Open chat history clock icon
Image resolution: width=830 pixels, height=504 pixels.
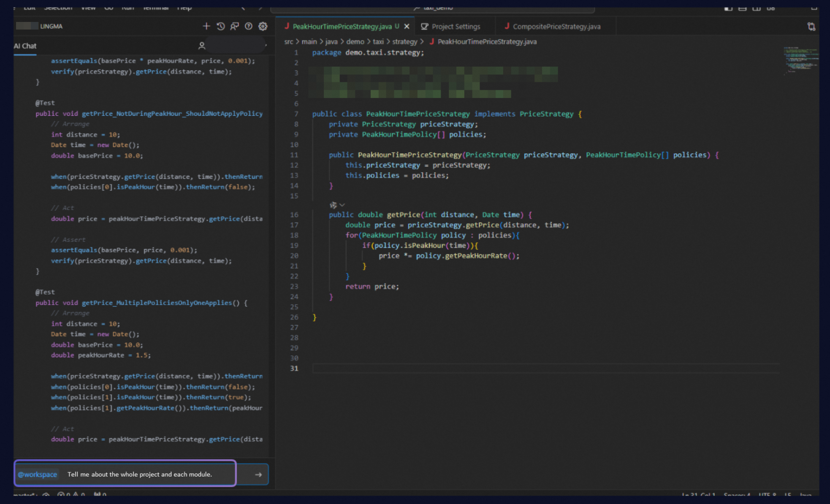click(x=220, y=26)
